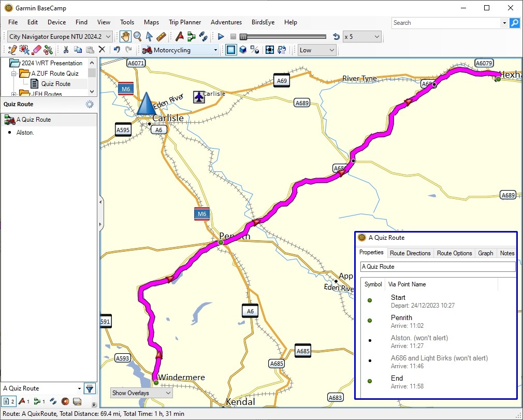Toggle the adventures swirl filter

point(65,401)
